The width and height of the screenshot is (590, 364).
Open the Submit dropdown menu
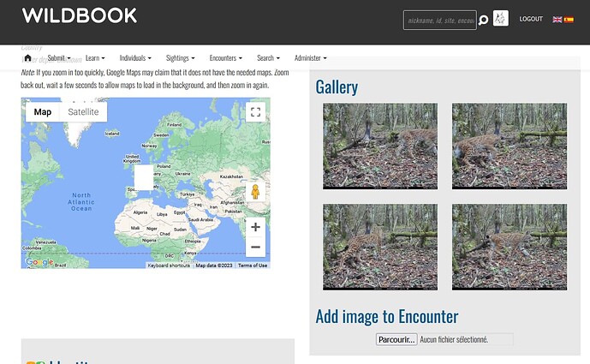coord(59,58)
